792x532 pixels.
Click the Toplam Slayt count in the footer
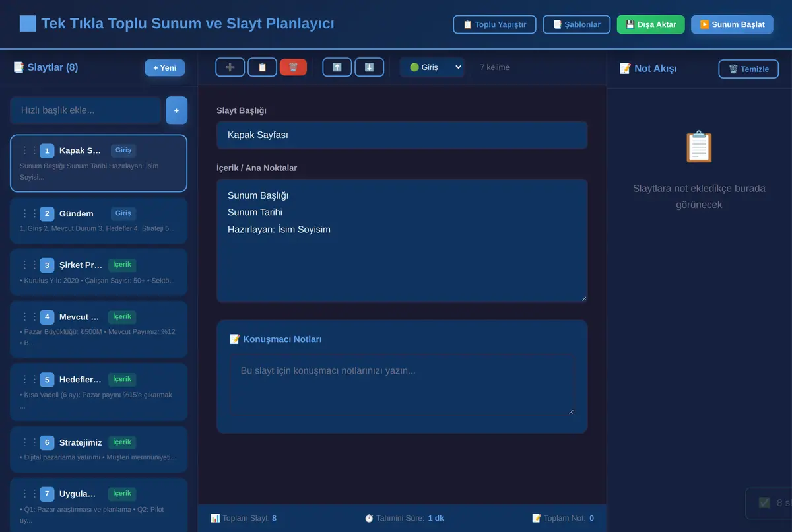point(244,518)
